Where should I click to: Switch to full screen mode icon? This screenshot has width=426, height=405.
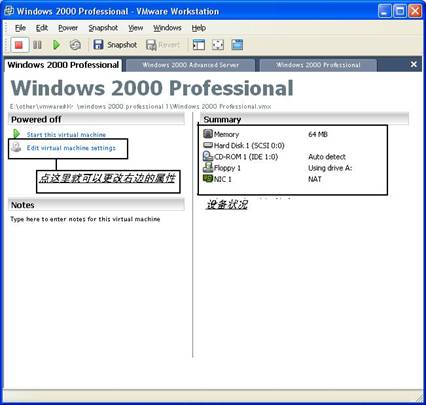pos(218,45)
